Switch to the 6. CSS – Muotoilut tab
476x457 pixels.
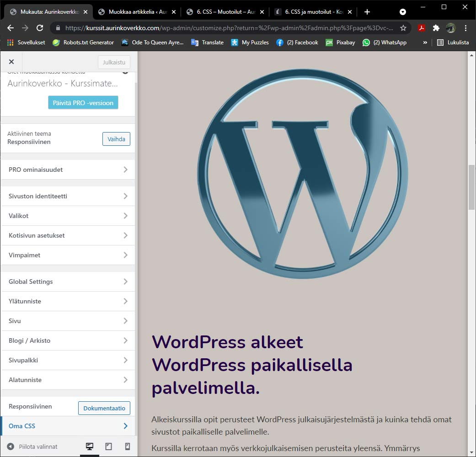(225, 12)
